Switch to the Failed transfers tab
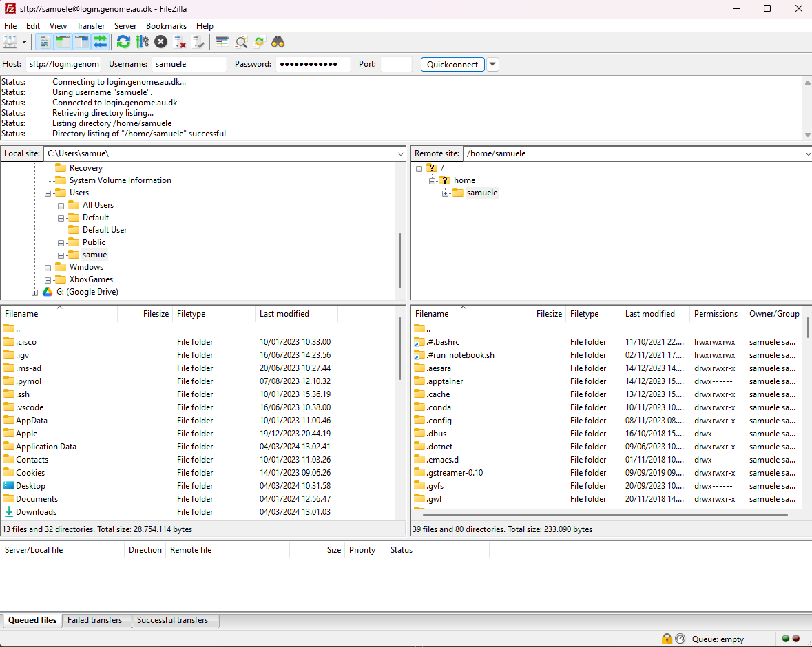The height and width of the screenshot is (647, 812). click(x=94, y=620)
